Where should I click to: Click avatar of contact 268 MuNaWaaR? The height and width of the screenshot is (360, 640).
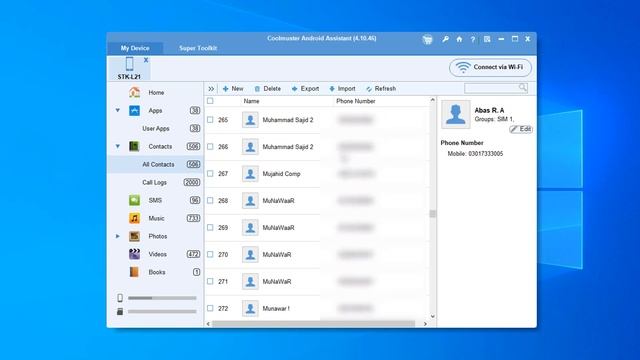(250, 201)
